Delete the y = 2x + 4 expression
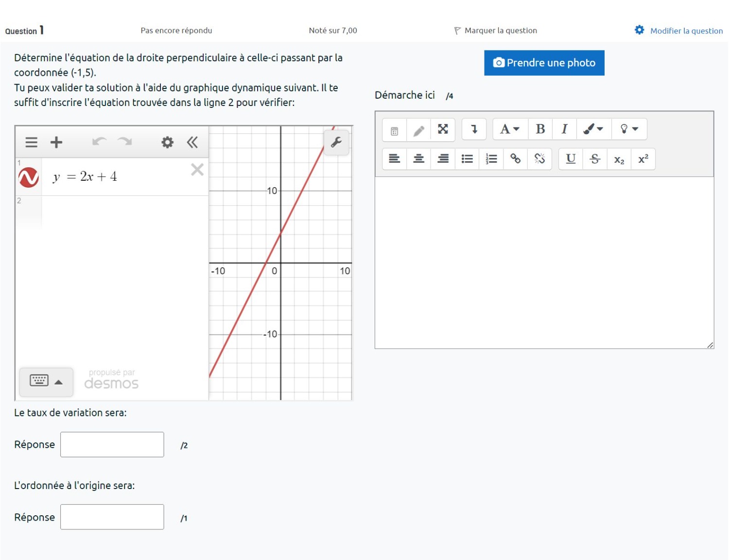 (197, 170)
